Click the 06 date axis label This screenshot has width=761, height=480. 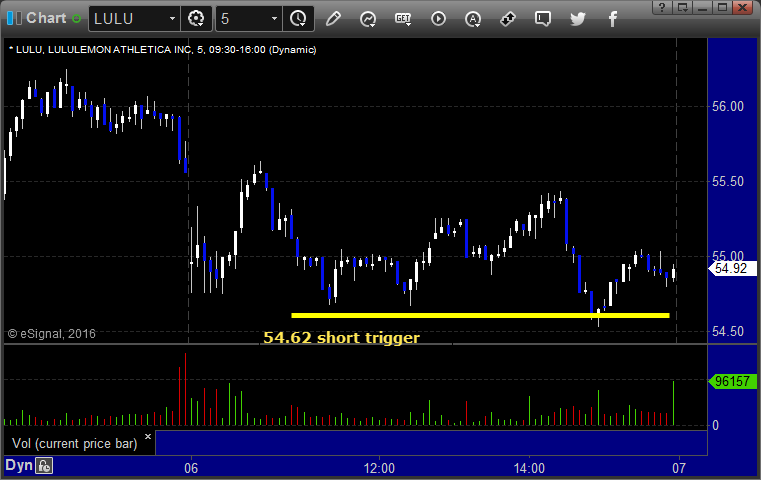click(191, 468)
